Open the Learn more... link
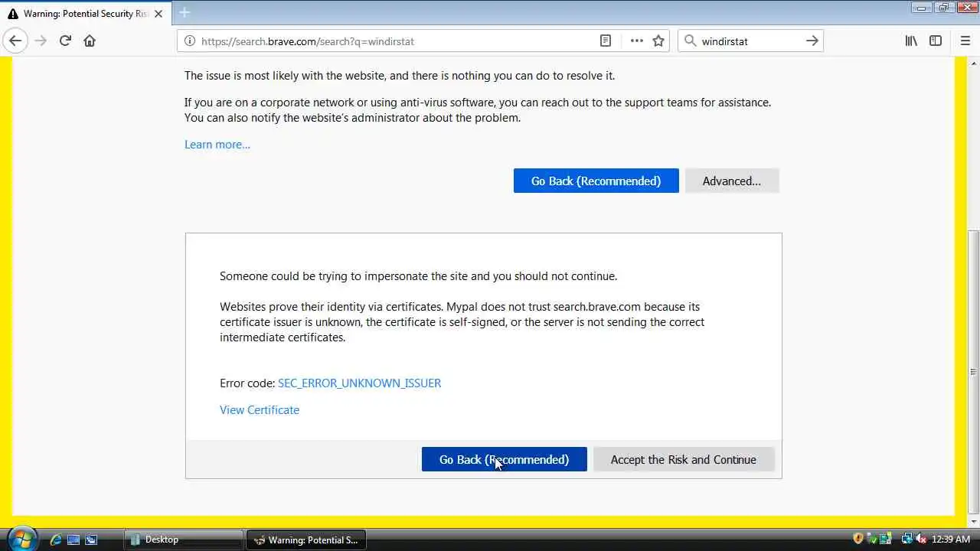This screenshot has height=551, width=980. click(217, 144)
